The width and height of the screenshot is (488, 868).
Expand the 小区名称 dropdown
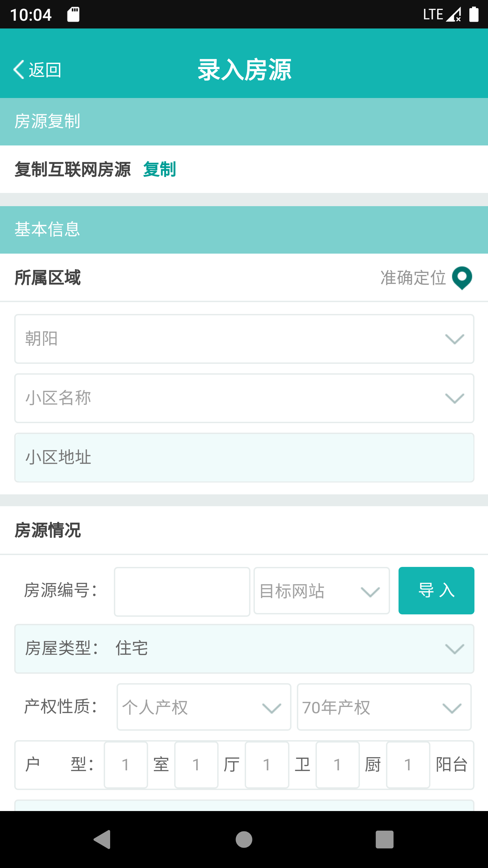pos(244,398)
